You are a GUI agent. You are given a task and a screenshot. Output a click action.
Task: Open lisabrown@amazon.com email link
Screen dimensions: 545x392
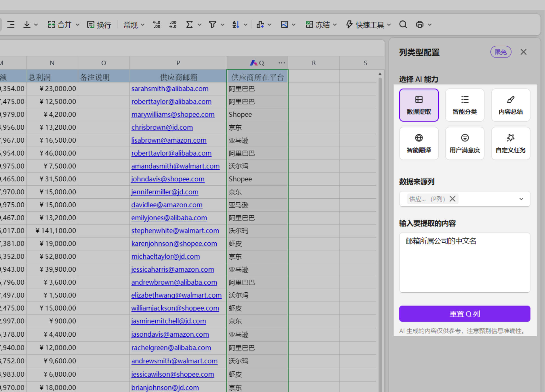(x=169, y=140)
